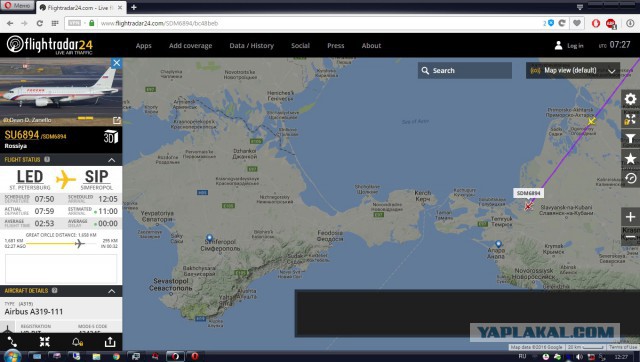Add page to bookmarks heart icon
This screenshot has width=640, height=362.
point(577,23)
